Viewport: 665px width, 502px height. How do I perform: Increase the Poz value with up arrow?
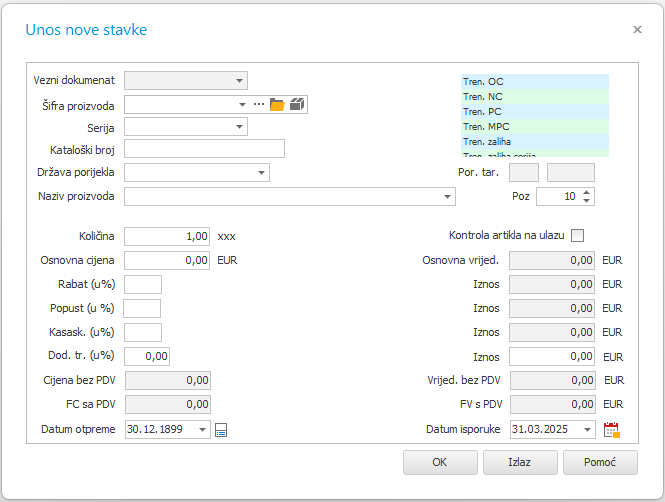coord(586,192)
